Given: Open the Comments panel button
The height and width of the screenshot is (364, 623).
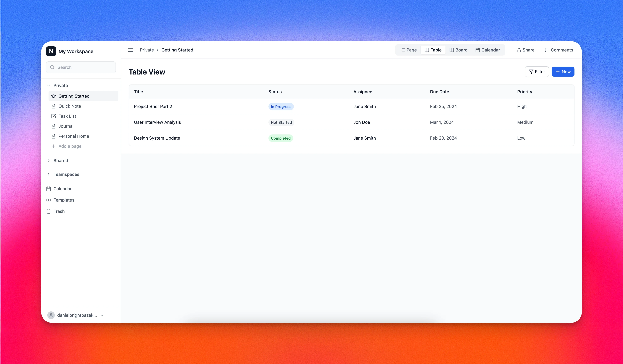Looking at the screenshot, I should pos(559,50).
